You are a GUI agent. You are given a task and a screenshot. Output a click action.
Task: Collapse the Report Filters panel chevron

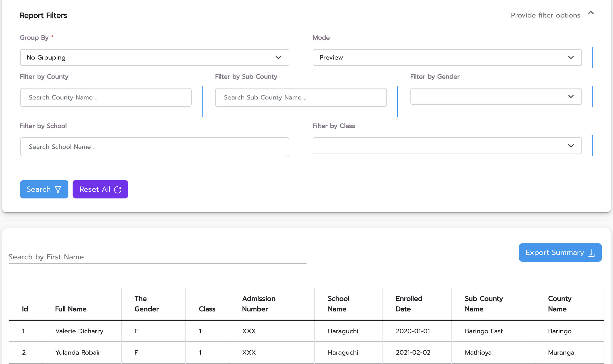(591, 13)
